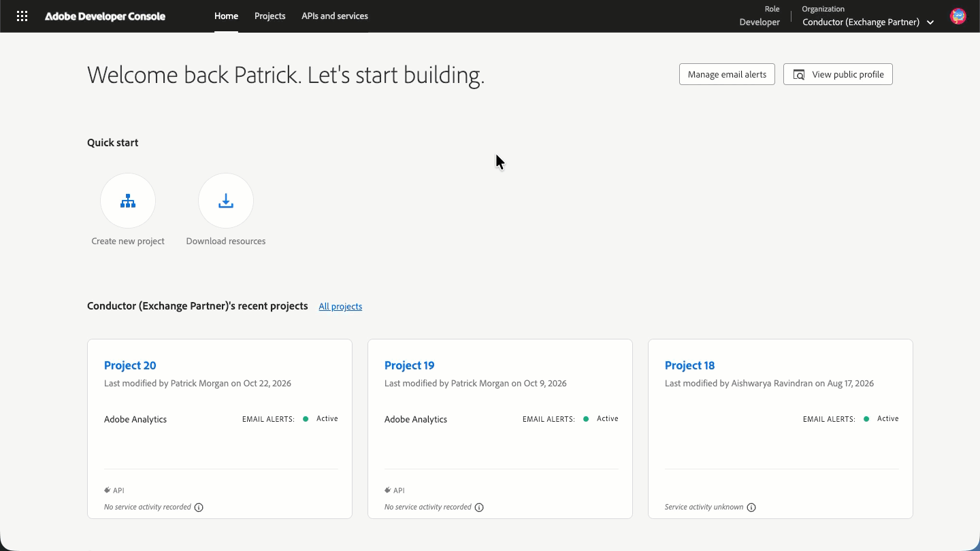Expand the Organization dropdown chevron
Screen dimensions: 980x551
[x=930, y=22]
